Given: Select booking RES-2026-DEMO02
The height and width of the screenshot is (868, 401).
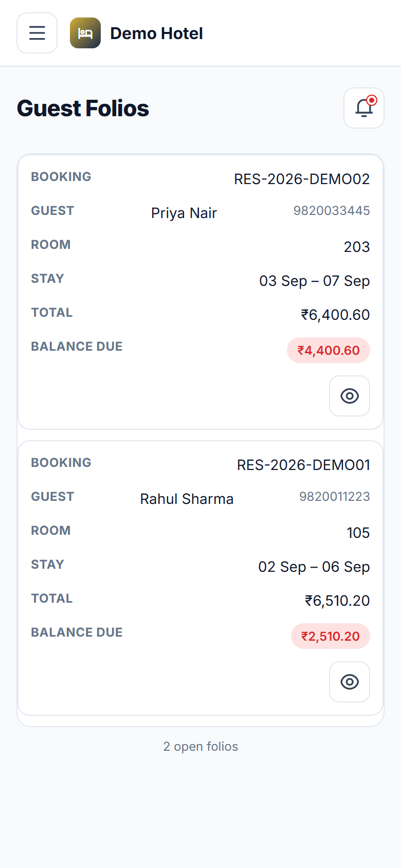Looking at the screenshot, I should 302,179.
